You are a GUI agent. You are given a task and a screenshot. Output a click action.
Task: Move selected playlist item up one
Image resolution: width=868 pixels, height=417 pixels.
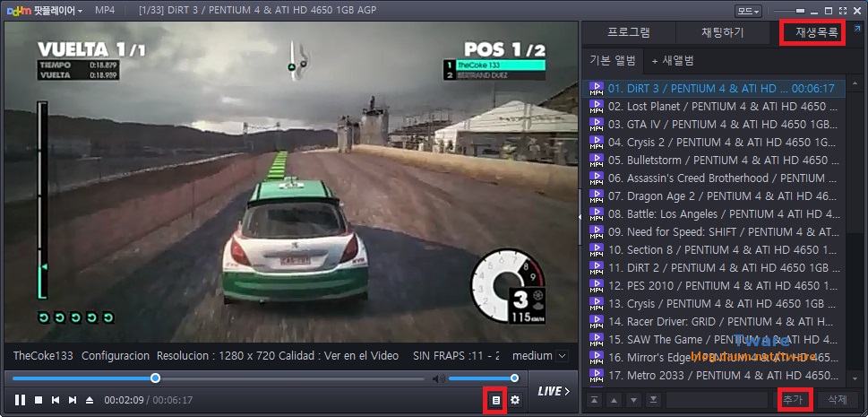pos(614,400)
